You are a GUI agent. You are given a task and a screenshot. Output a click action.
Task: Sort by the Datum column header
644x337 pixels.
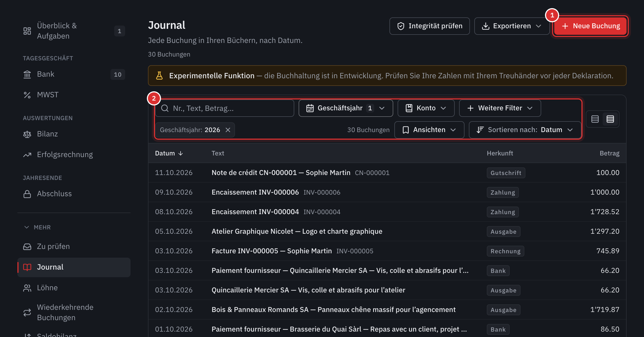169,153
